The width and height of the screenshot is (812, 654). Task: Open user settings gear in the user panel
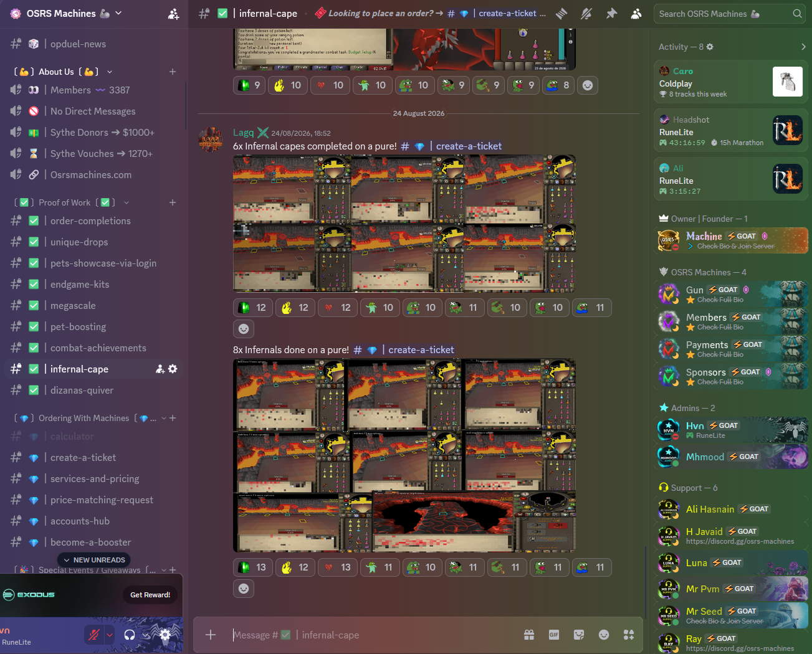coord(165,635)
